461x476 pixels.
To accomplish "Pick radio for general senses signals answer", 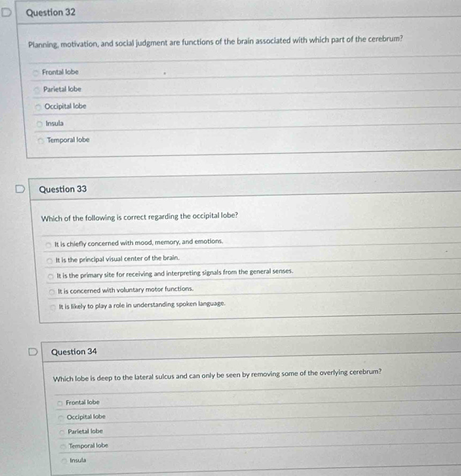I will [51, 276].
